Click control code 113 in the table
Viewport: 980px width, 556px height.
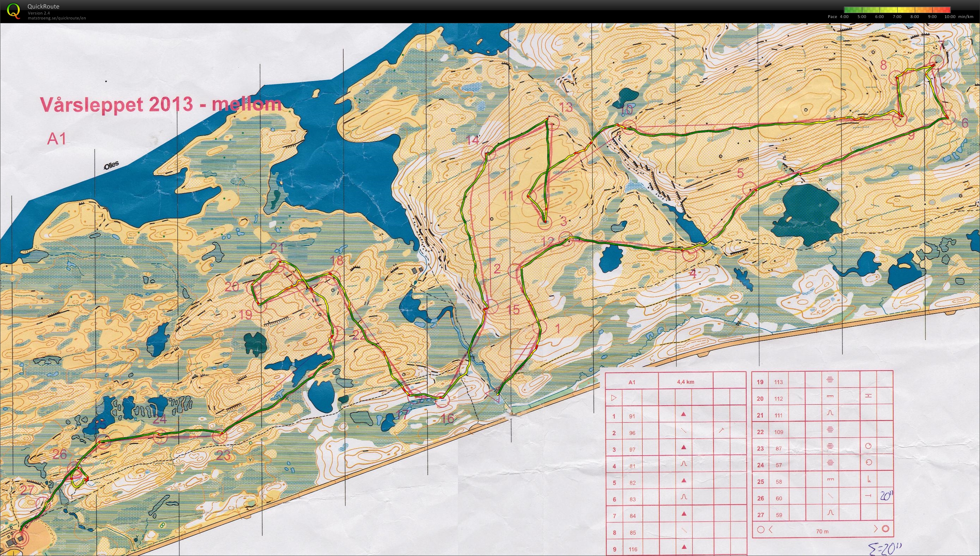[778, 382]
